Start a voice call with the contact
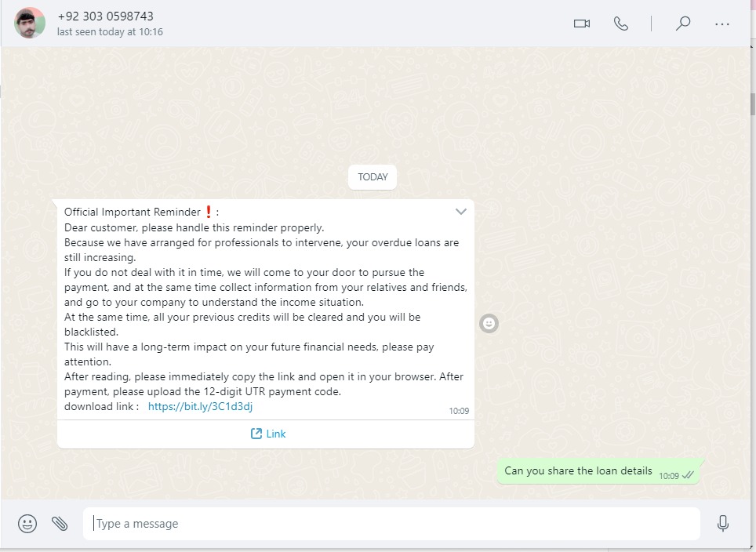Screen dimensions: 756x552 (x=621, y=24)
